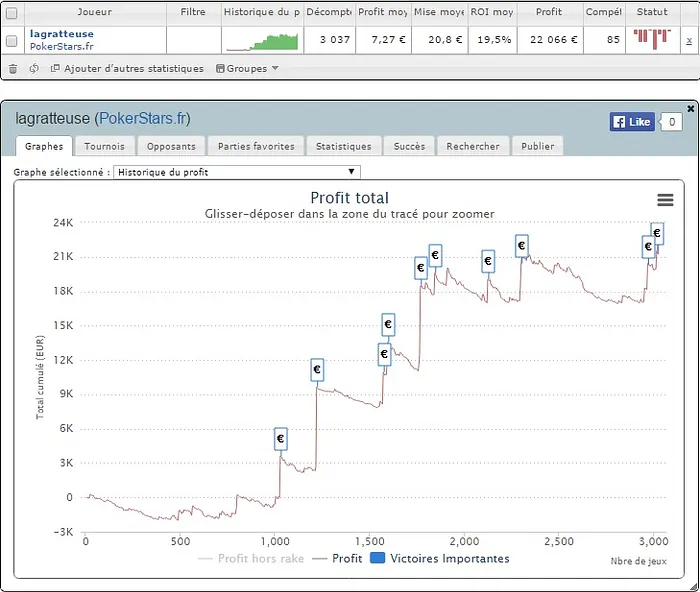Click the euro marker near 9K jump

pyautogui.click(x=317, y=370)
